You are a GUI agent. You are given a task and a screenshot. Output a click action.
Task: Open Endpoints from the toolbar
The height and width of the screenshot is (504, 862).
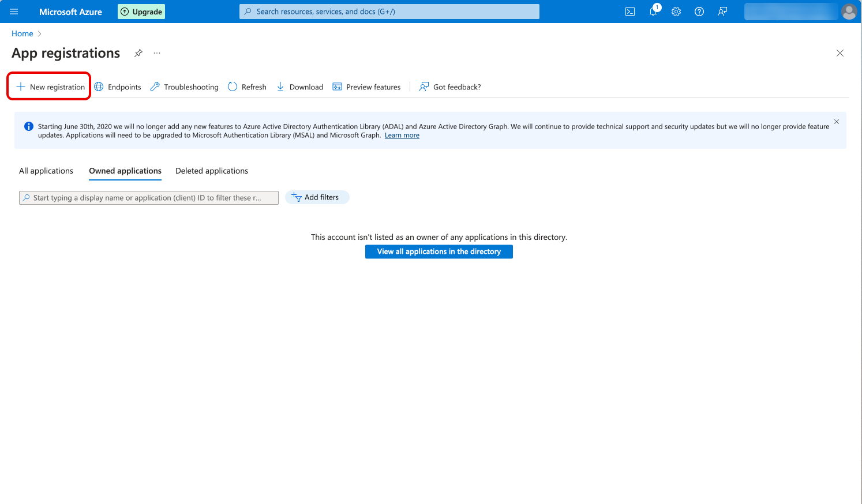point(118,87)
